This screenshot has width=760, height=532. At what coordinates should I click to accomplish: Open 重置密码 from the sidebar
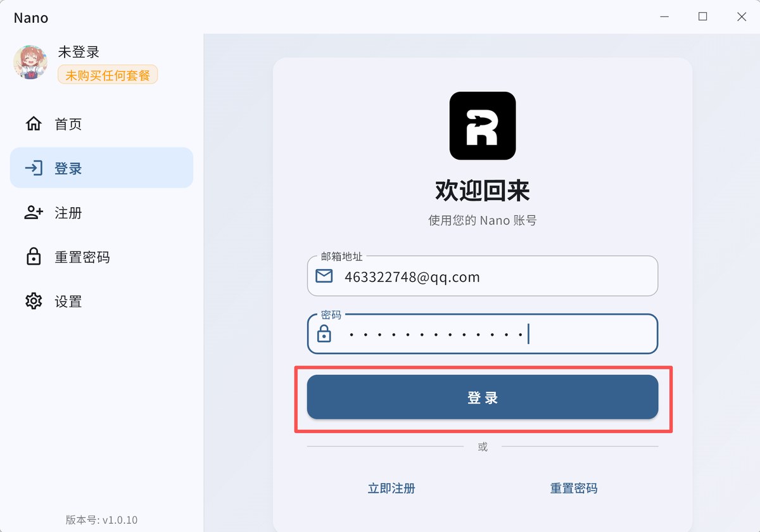pos(101,257)
